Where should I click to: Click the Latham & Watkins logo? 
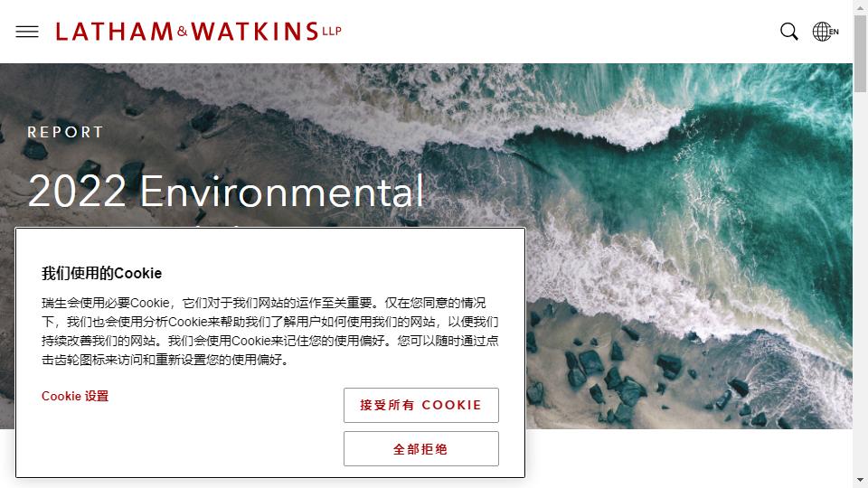(198, 32)
